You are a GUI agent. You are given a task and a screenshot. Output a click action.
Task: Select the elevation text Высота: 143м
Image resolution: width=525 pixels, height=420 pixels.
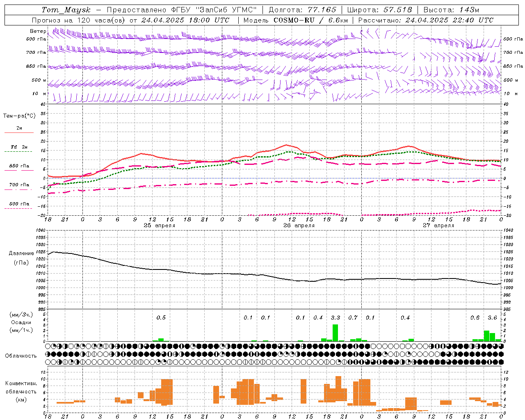pos(451,10)
